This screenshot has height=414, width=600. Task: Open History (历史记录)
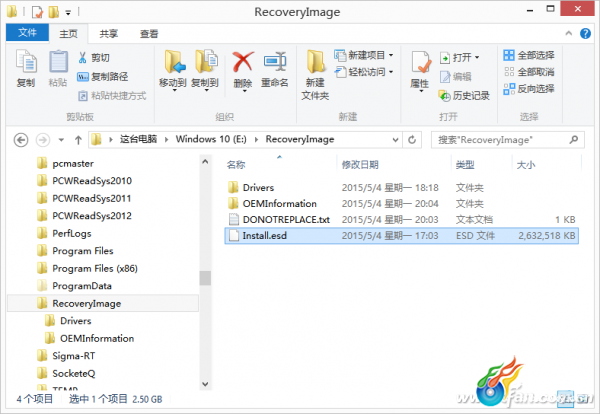tap(464, 96)
